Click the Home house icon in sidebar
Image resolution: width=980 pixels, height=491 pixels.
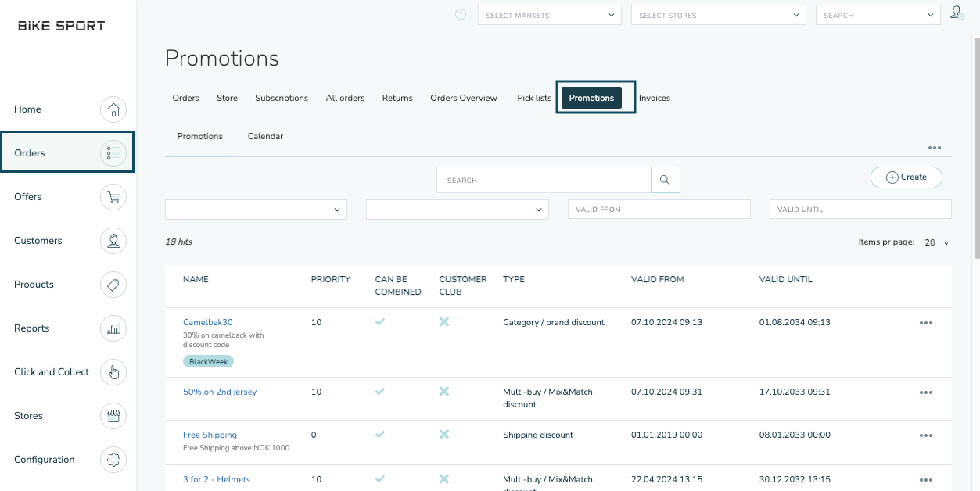[x=113, y=109]
